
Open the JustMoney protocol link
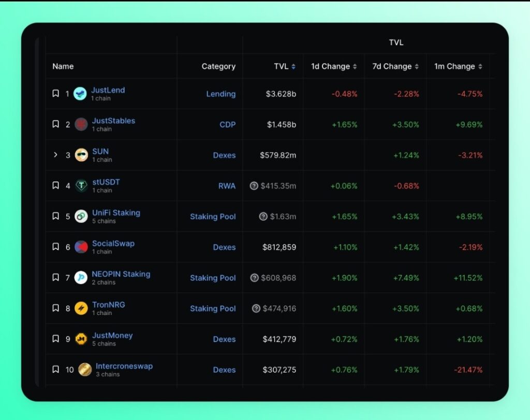pos(112,336)
